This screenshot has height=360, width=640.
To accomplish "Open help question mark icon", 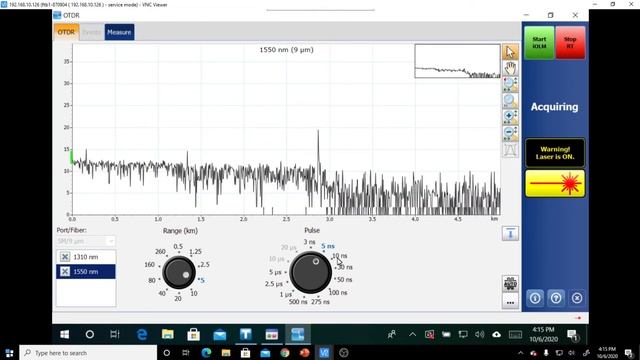I will (556, 298).
